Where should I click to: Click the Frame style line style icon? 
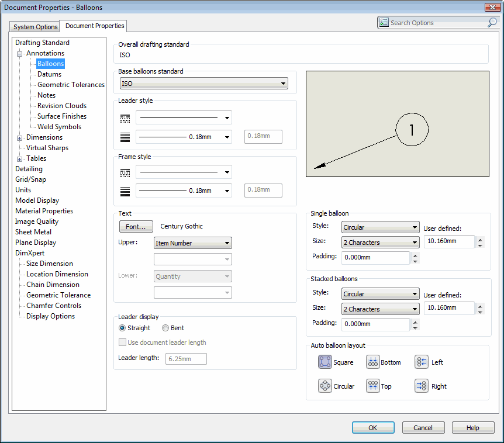(125, 173)
